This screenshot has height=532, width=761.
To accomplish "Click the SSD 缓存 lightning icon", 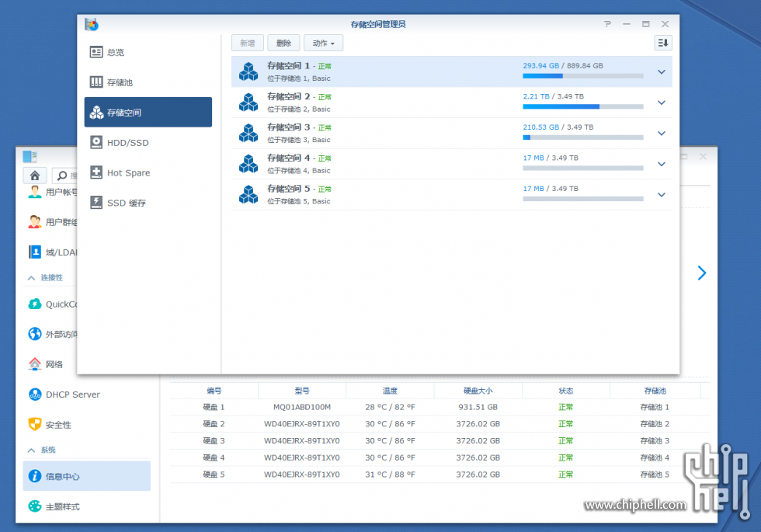I will pyautogui.click(x=96, y=203).
